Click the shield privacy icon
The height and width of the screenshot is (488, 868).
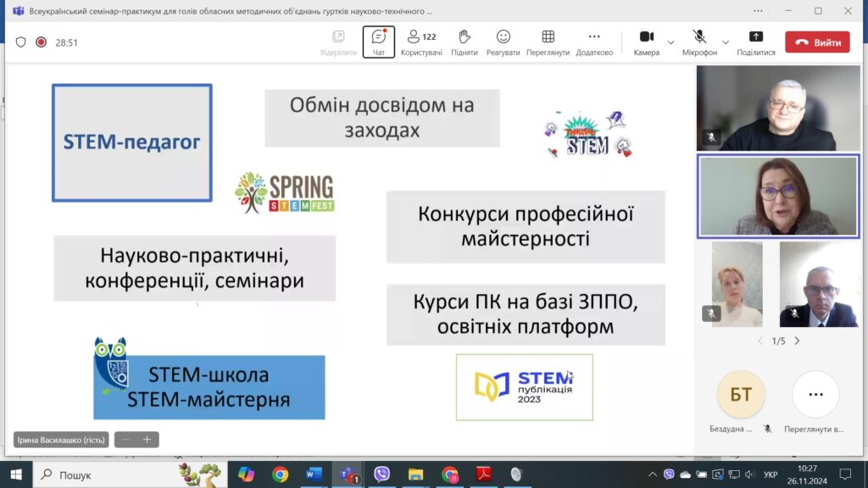pos(20,42)
